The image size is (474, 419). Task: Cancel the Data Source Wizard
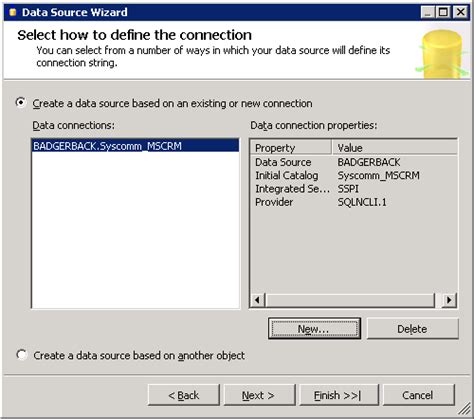[x=418, y=395]
